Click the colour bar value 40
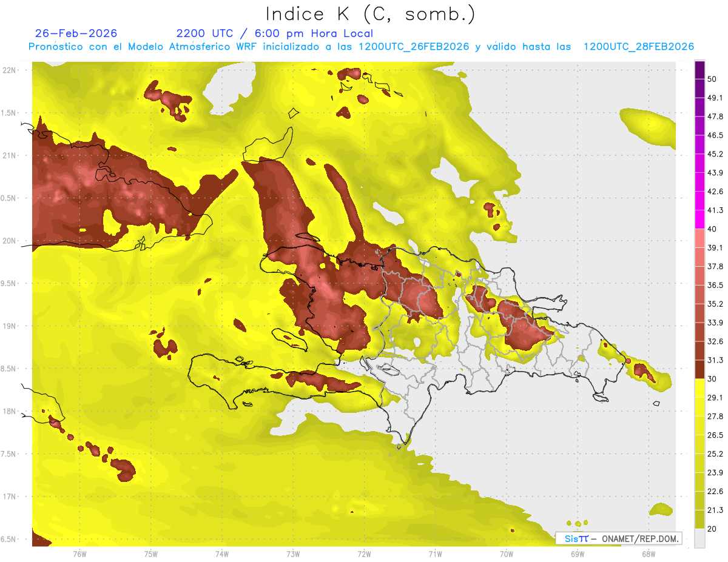The height and width of the screenshot is (562, 728). coord(713,229)
